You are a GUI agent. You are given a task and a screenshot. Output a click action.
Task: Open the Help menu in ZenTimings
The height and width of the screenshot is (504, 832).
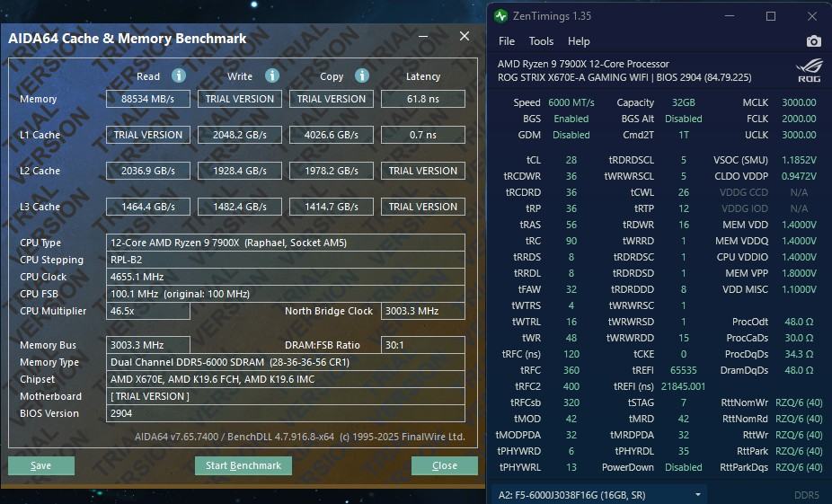[579, 41]
